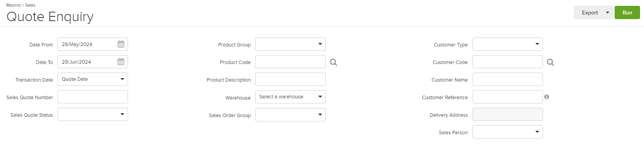Focus the Sales Quote Number field
Viewport: 644px width, 146px height.
tap(93, 97)
